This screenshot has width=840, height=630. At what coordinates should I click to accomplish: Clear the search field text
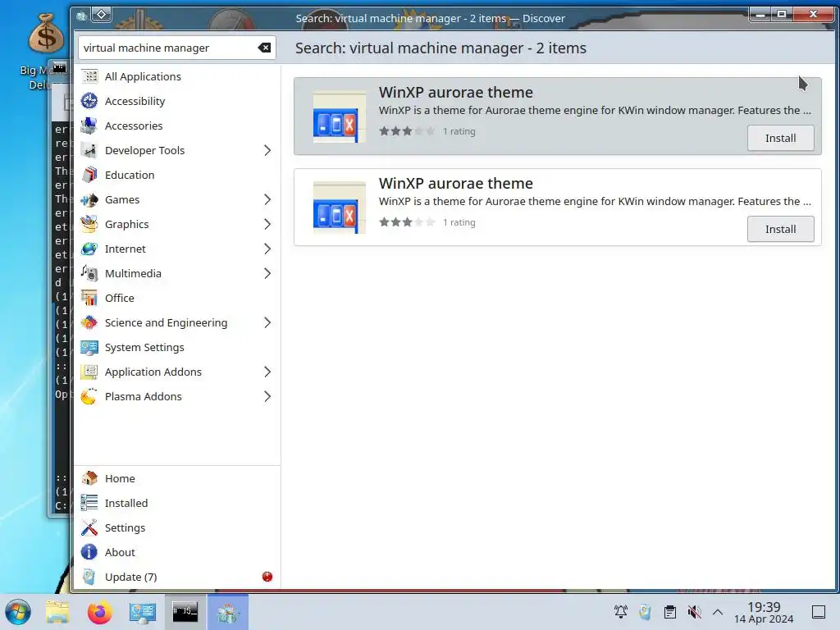[264, 48]
